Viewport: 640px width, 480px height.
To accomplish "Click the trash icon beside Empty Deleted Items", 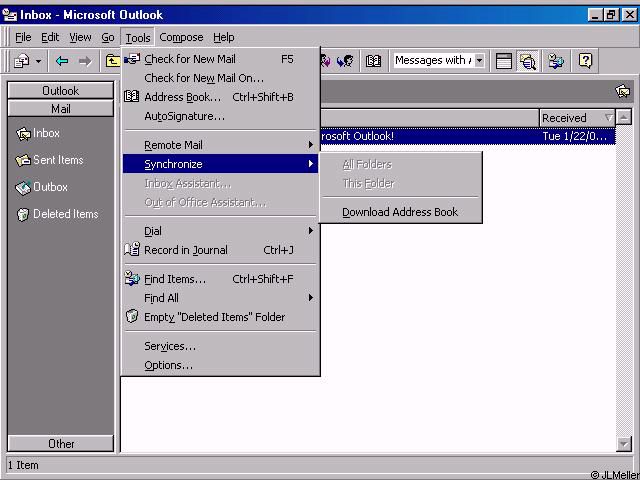I will (132, 316).
